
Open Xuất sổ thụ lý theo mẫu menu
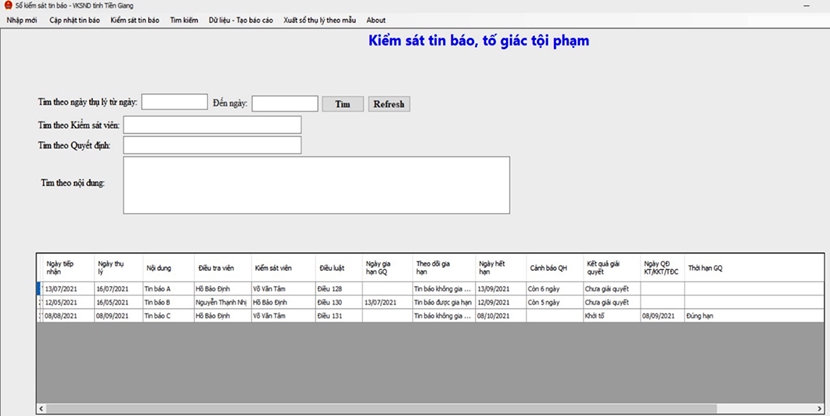pos(320,20)
